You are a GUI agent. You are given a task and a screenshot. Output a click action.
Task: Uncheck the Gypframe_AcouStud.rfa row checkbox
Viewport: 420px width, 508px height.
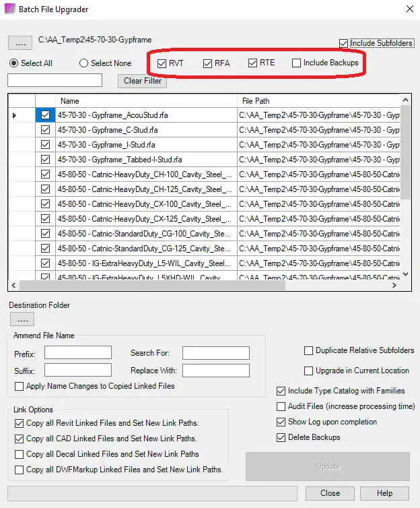click(x=45, y=115)
